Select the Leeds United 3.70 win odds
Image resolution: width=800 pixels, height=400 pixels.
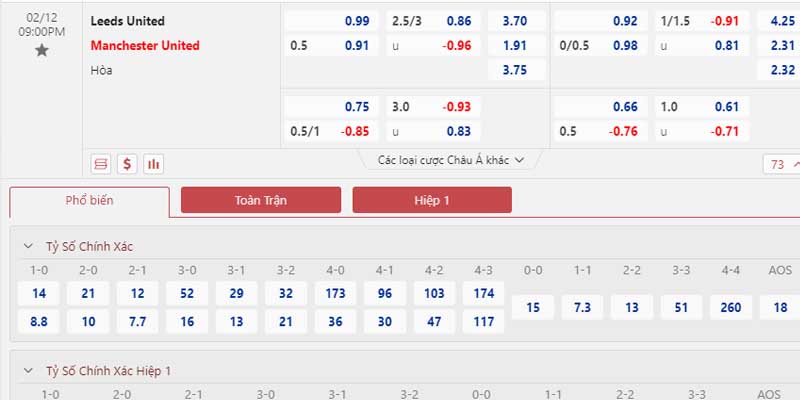coord(516,21)
